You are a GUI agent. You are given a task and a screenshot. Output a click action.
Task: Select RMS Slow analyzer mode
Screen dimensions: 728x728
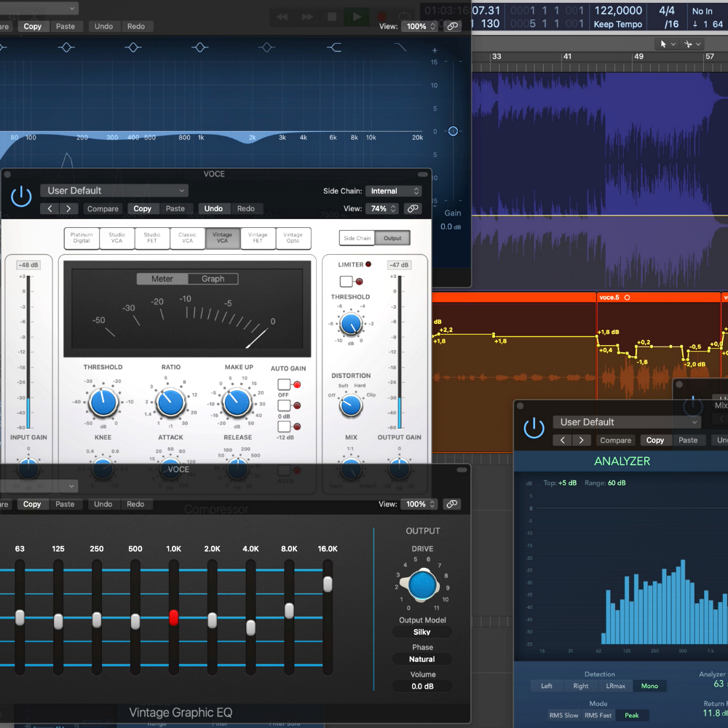point(563,715)
